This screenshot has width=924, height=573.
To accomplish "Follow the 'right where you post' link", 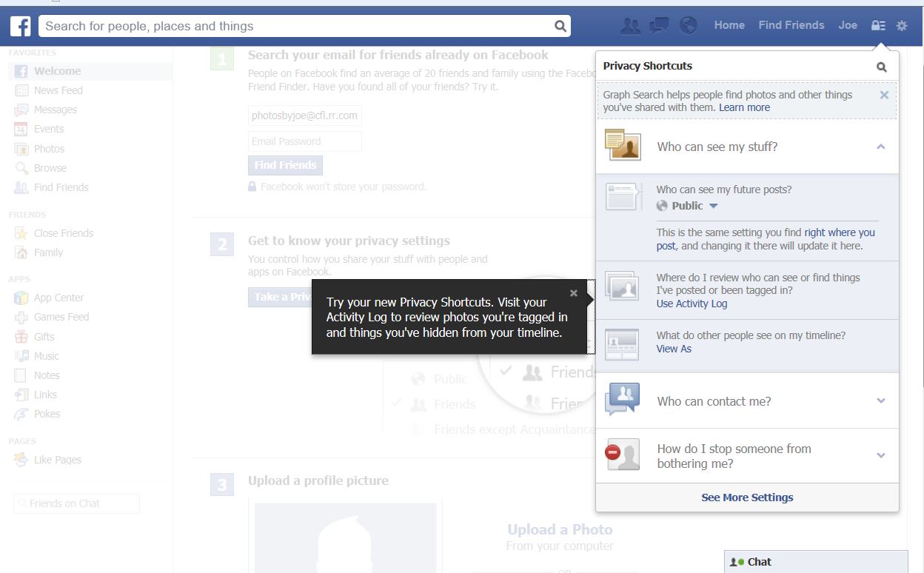I will pos(766,239).
